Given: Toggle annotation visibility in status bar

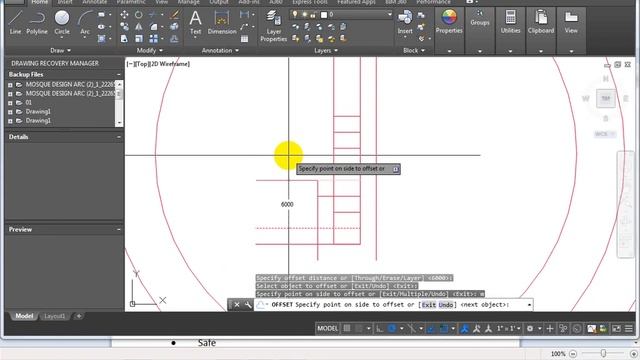Looking at the screenshot, I should pos(464,328).
